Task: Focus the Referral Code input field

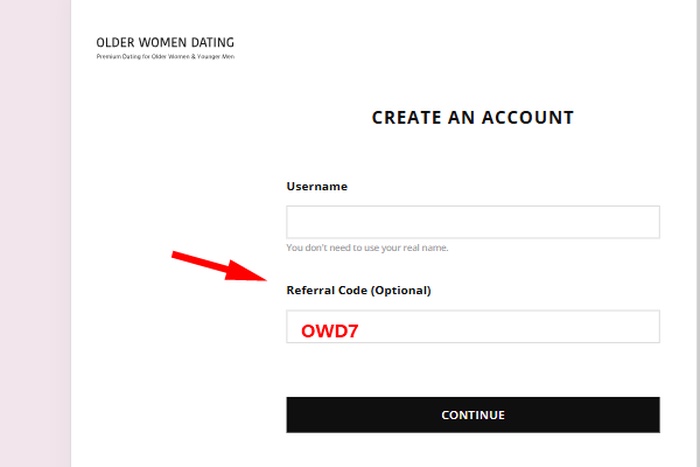Action: tap(473, 326)
